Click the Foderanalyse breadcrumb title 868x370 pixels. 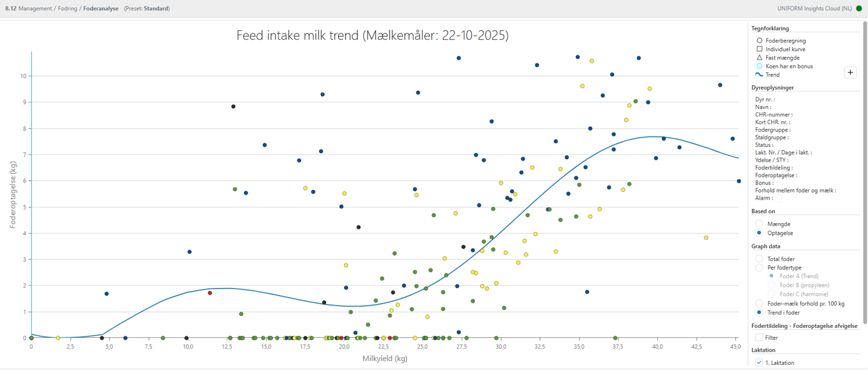tap(101, 9)
